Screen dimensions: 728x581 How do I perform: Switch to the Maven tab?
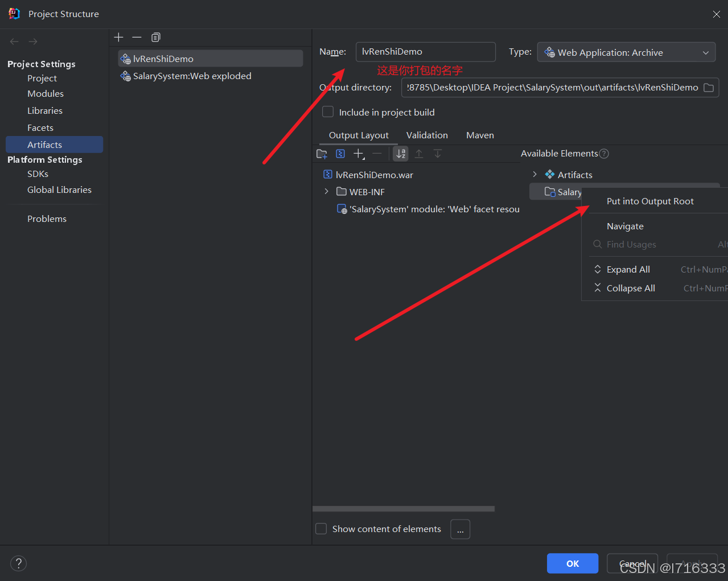coord(480,135)
